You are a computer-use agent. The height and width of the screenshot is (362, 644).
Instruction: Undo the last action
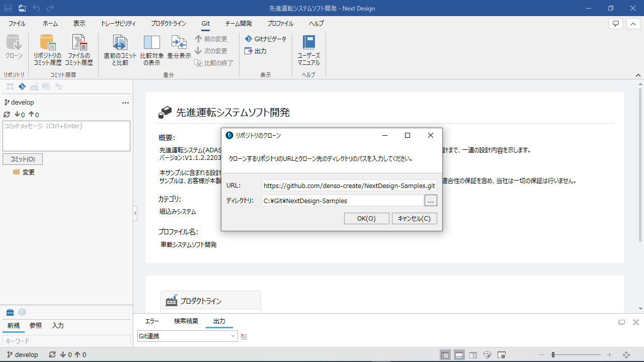(36, 8)
